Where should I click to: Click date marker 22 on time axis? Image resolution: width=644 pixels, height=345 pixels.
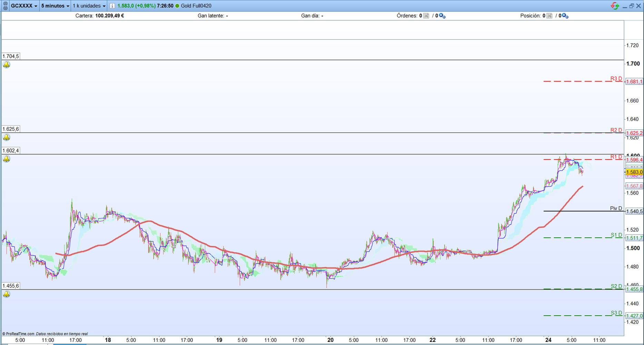433,340
